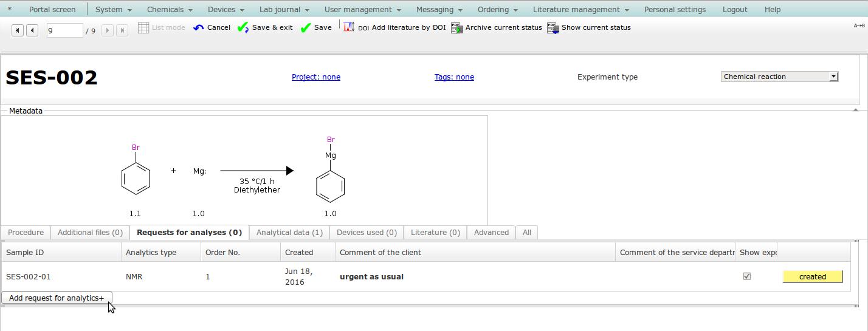Click the Cancel undo arrow icon
Image resolution: width=868 pixels, height=331 pixels.
click(x=199, y=27)
